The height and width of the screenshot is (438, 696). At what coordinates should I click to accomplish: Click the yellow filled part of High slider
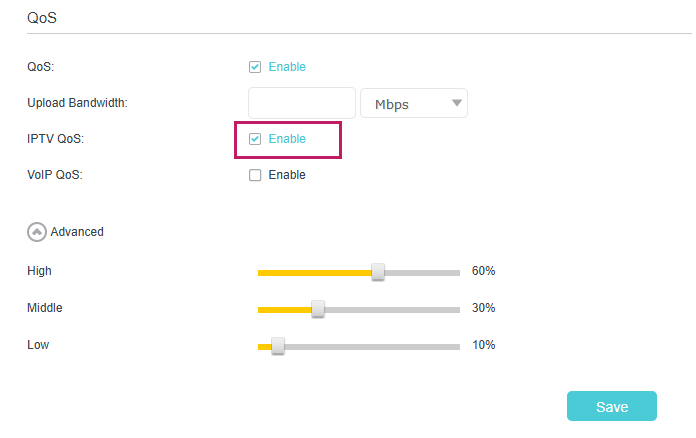click(x=315, y=273)
